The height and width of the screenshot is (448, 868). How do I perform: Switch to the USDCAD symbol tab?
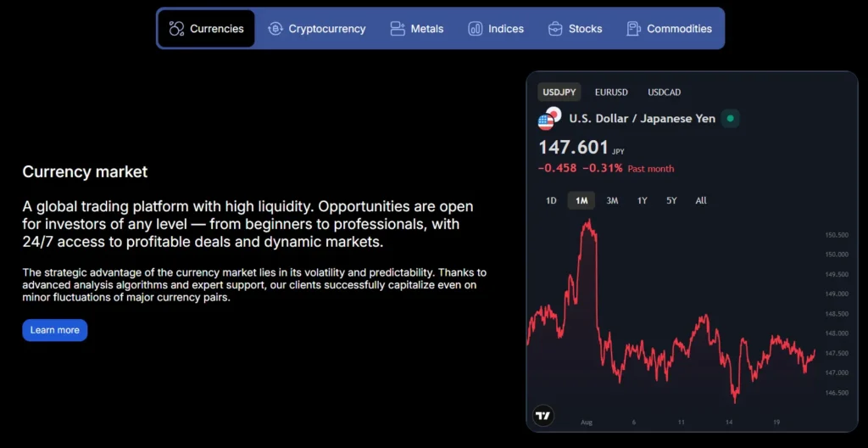tap(664, 92)
